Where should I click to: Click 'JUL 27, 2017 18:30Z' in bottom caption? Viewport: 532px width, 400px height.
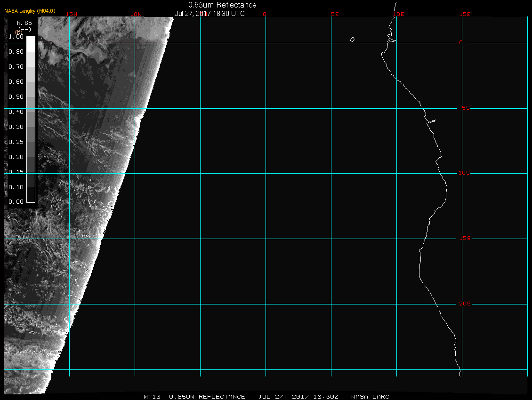click(298, 397)
